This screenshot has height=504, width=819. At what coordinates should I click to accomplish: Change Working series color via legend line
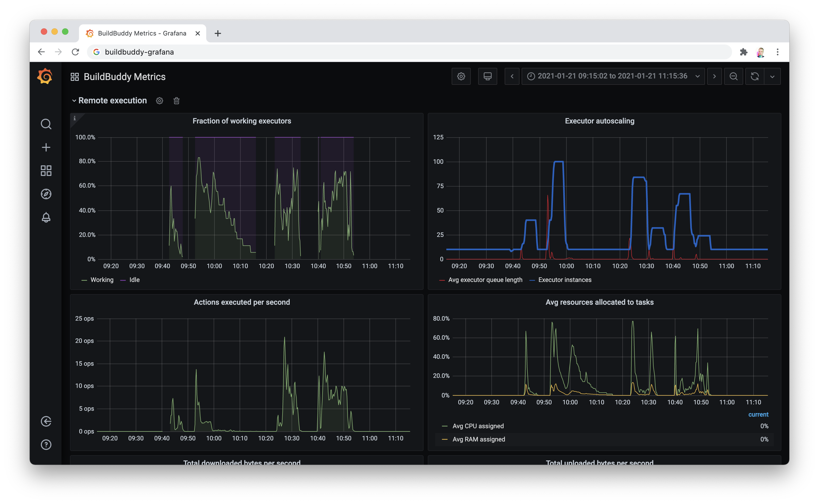[84, 280]
